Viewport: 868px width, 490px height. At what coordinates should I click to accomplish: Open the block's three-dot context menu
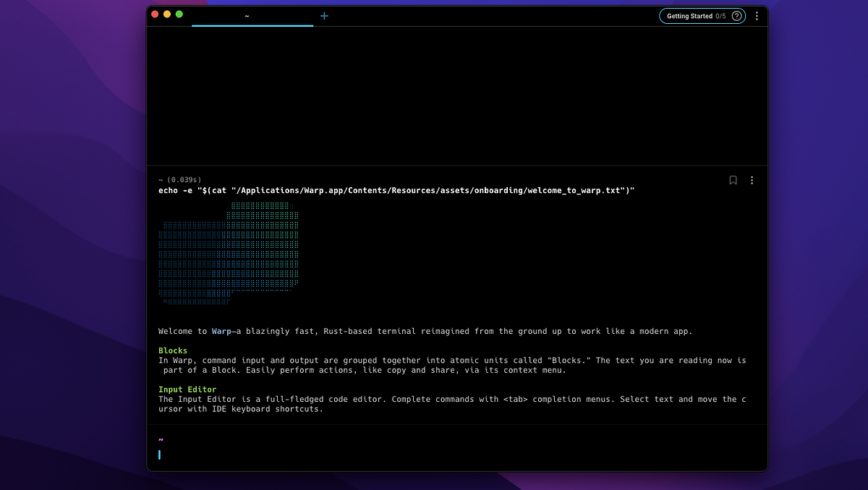(x=752, y=180)
